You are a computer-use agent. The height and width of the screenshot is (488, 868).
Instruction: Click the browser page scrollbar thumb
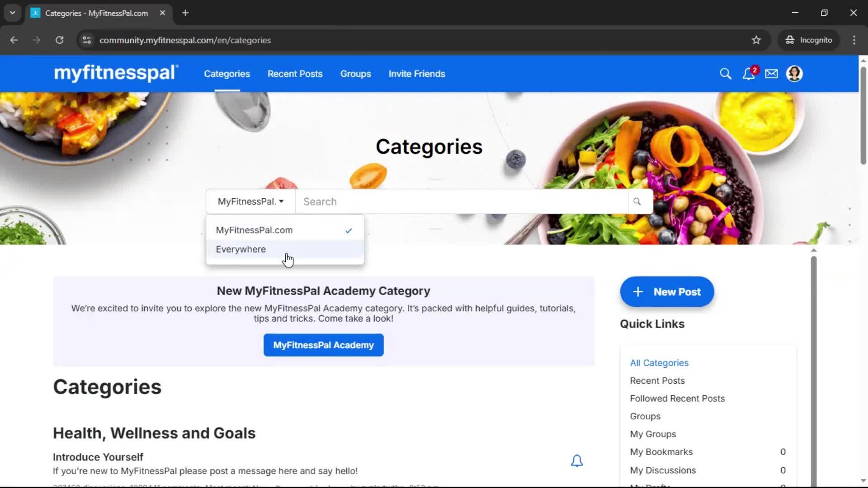pyautogui.click(x=863, y=115)
